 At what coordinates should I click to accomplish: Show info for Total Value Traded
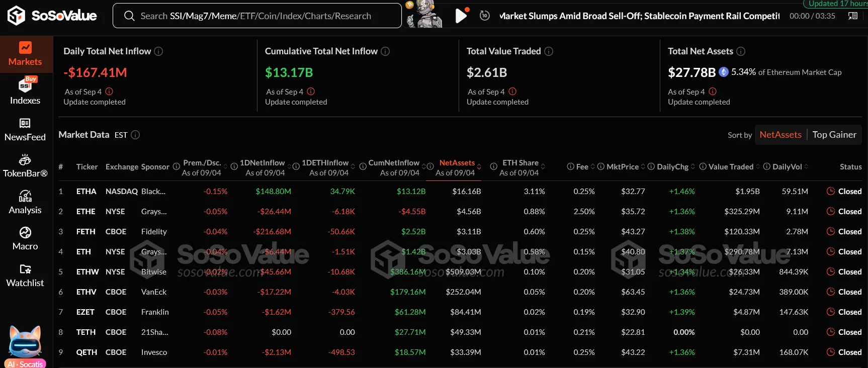pos(549,51)
